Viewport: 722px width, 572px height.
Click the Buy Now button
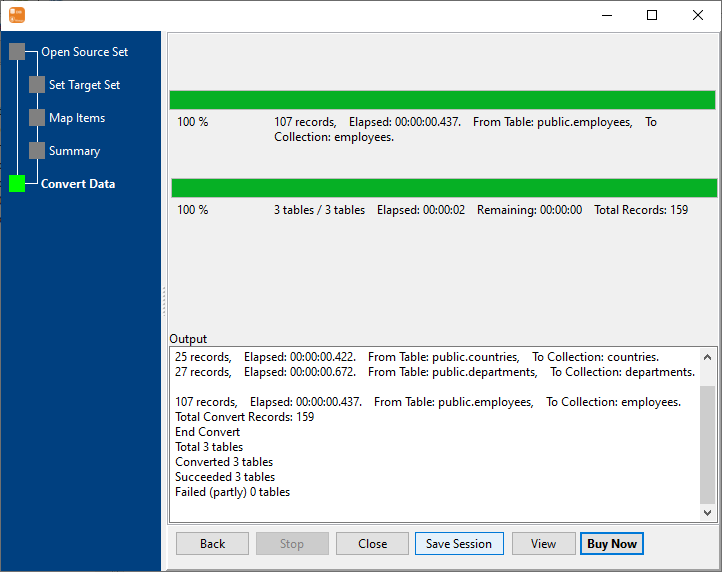pos(611,544)
